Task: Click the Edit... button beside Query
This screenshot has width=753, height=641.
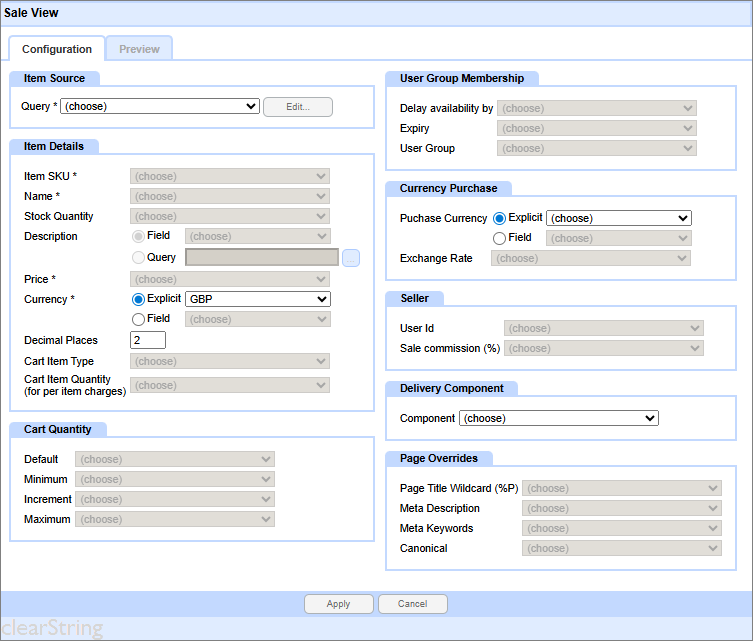Action: point(297,107)
